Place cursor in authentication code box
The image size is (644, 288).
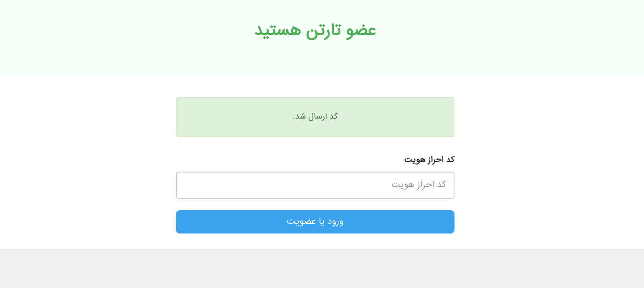pos(315,185)
